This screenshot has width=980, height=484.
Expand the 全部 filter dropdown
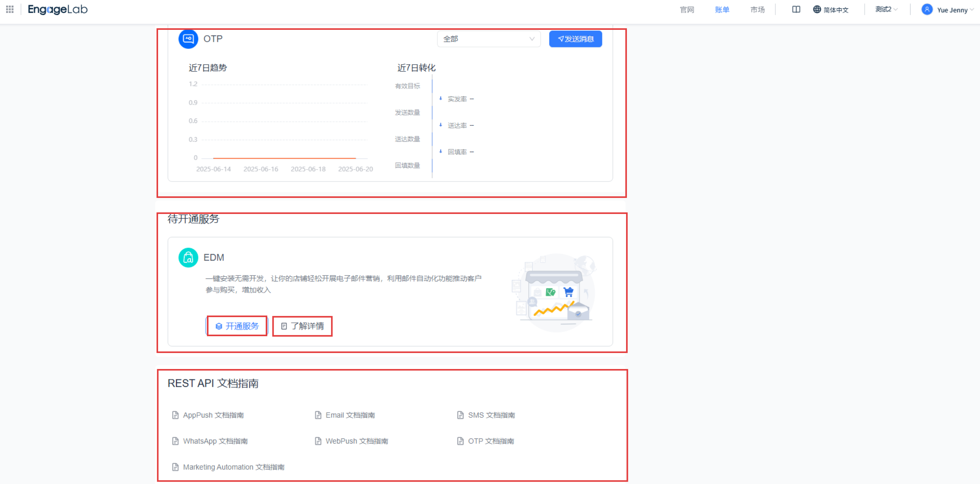coord(489,39)
